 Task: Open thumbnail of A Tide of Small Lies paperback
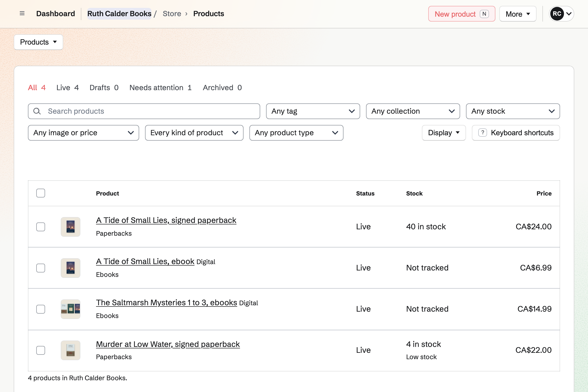71,227
